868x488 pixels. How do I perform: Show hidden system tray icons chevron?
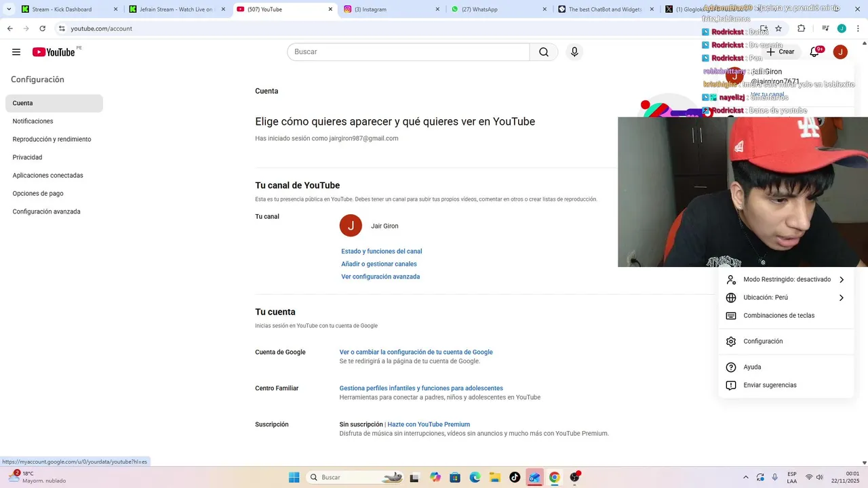point(746,477)
